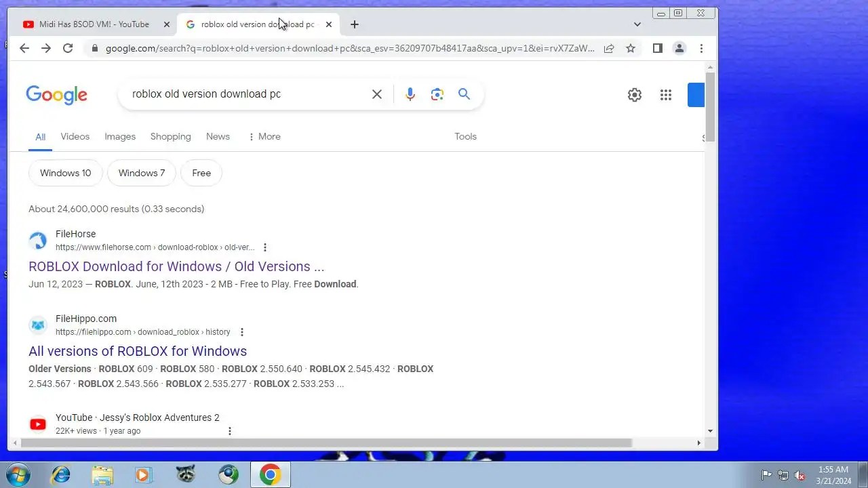Expand the More search filters

[264, 136]
